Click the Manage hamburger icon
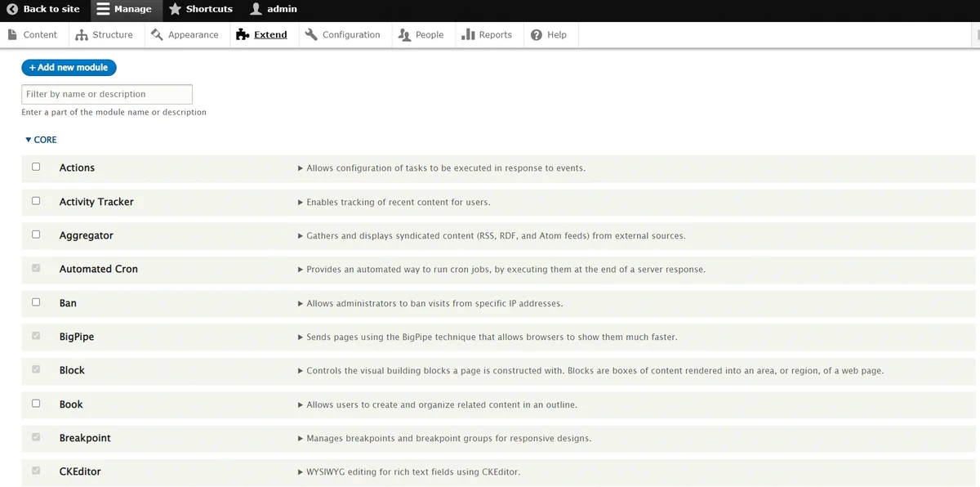 pos(103,9)
